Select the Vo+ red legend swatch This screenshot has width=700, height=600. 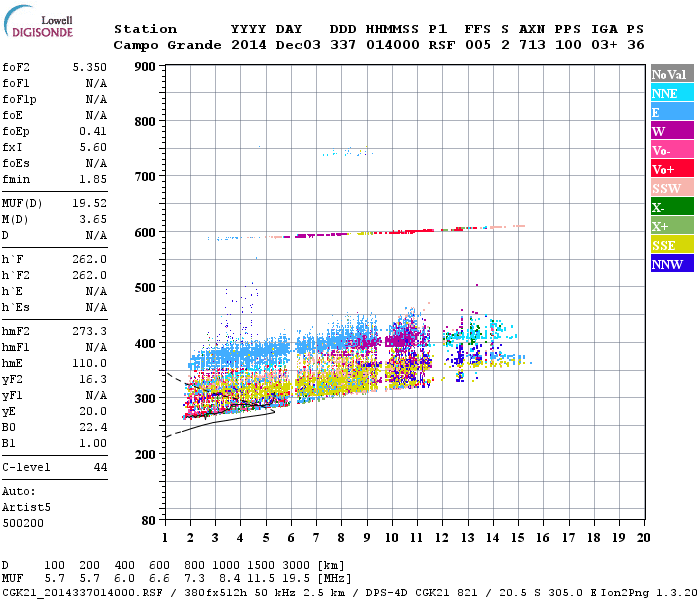(672, 169)
